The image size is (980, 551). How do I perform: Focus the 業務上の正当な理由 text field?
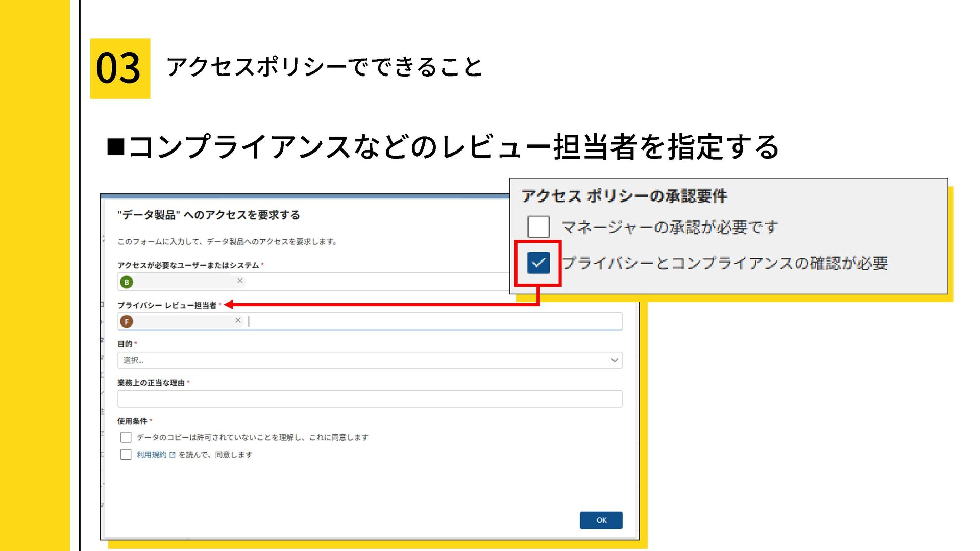click(x=370, y=399)
